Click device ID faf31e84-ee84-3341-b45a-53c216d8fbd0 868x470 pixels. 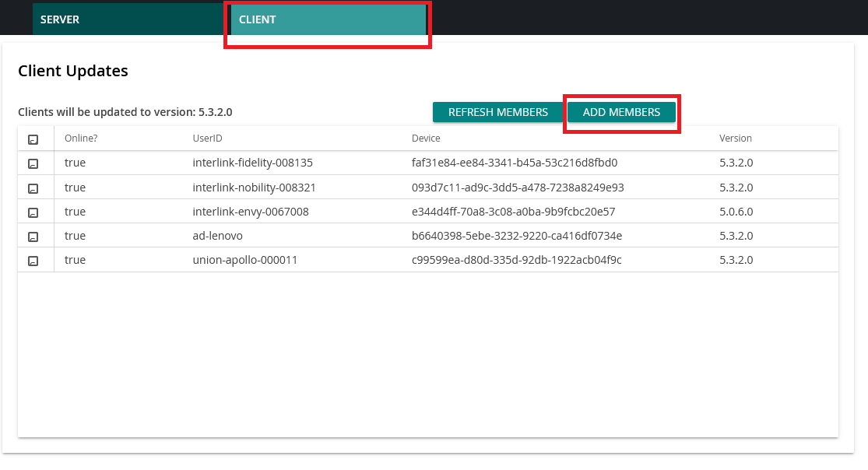515,163
